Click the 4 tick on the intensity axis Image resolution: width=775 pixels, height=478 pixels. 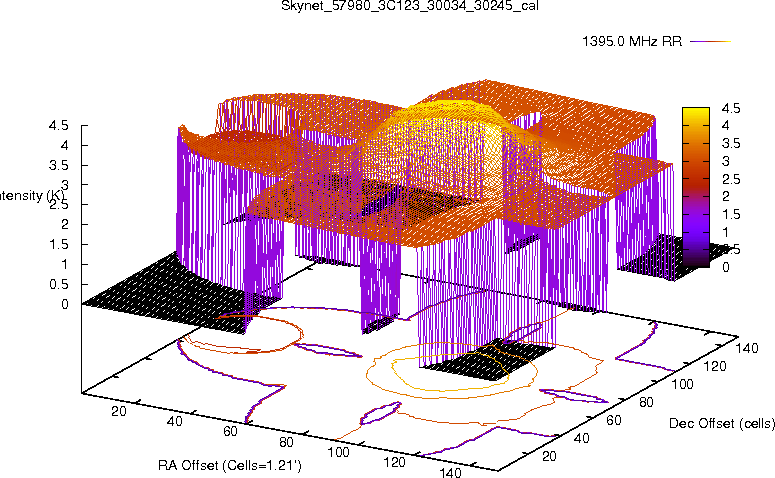tap(64, 145)
